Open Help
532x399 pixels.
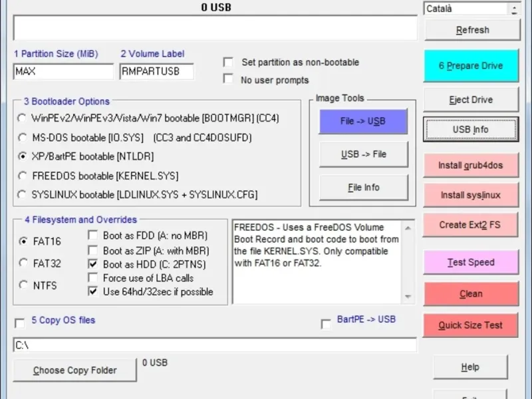tap(470, 367)
